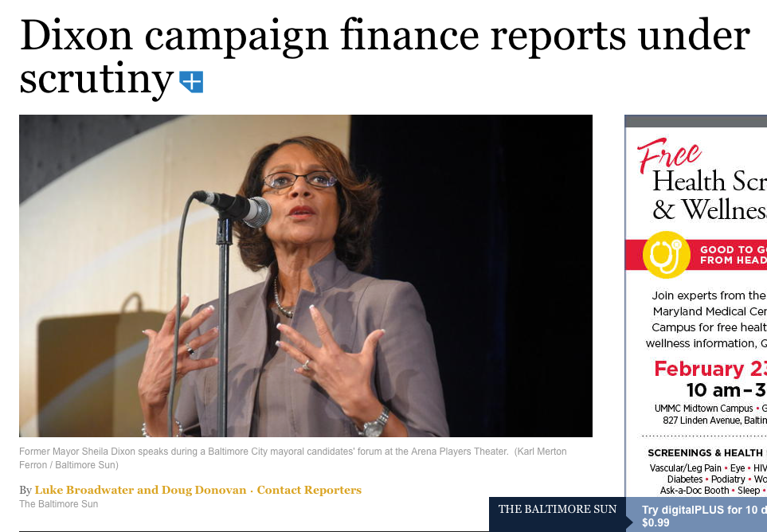Click the Contact Reporters link

tap(309, 490)
